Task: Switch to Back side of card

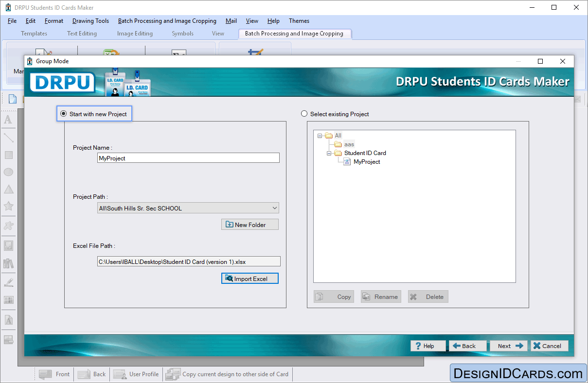Action: click(x=92, y=374)
